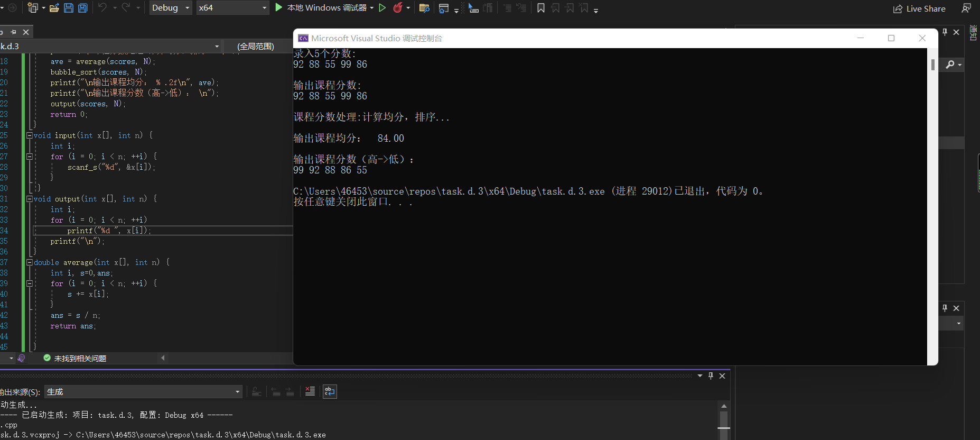
Task: Open the toolbar overflow options arrow after the bookmarks
Action: point(596,10)
